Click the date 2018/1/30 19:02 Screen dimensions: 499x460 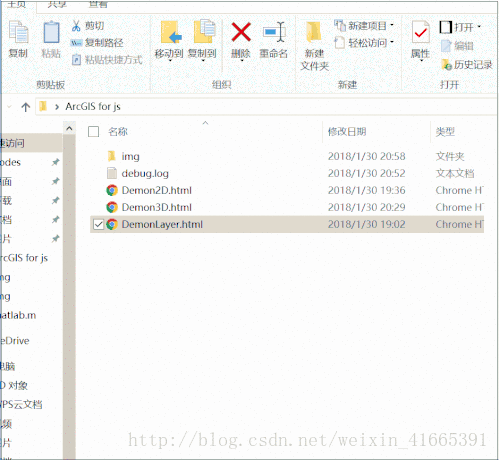point(366,224)
